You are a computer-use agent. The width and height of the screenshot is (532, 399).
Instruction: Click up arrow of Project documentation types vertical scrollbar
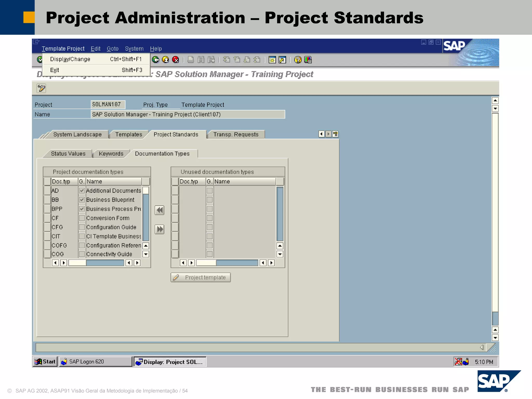pos(146,246)
